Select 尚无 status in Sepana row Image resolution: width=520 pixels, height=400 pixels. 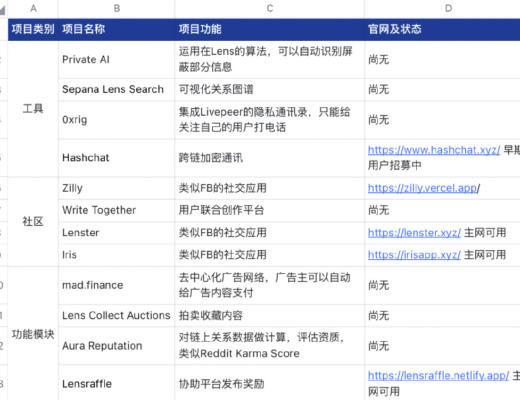coord(442,90)
